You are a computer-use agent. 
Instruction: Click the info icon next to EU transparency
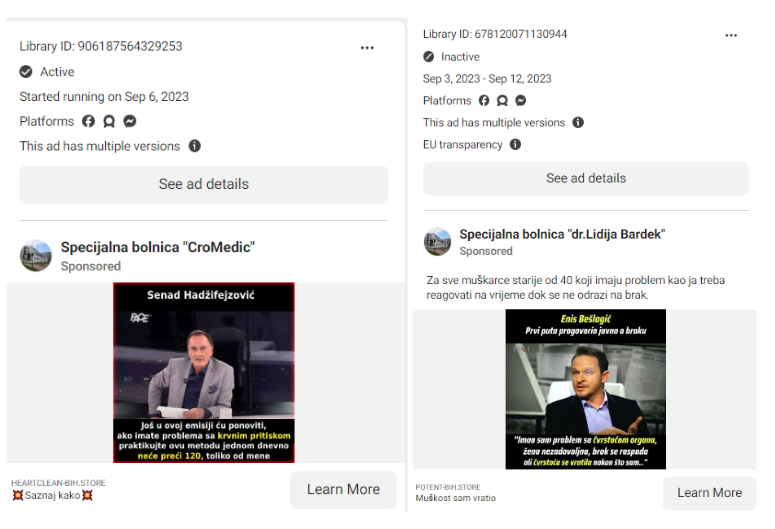coord(515,144)
